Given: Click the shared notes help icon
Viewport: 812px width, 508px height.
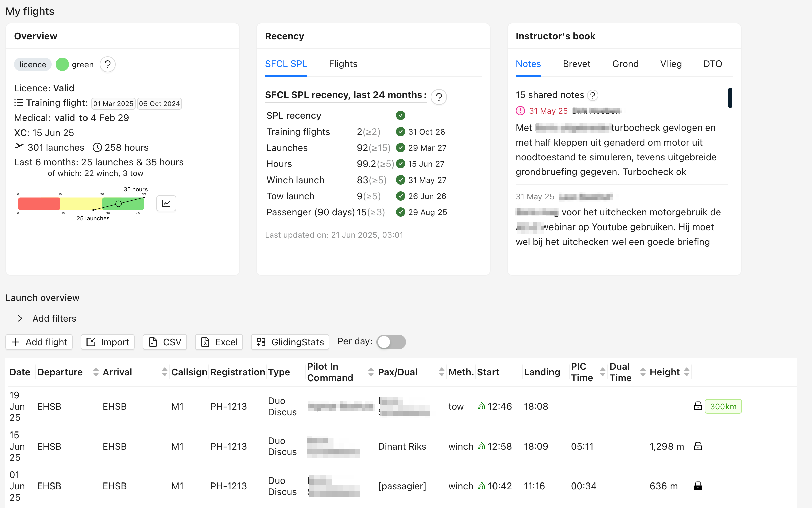Looking at the screenshot, I should click(593, 95).
